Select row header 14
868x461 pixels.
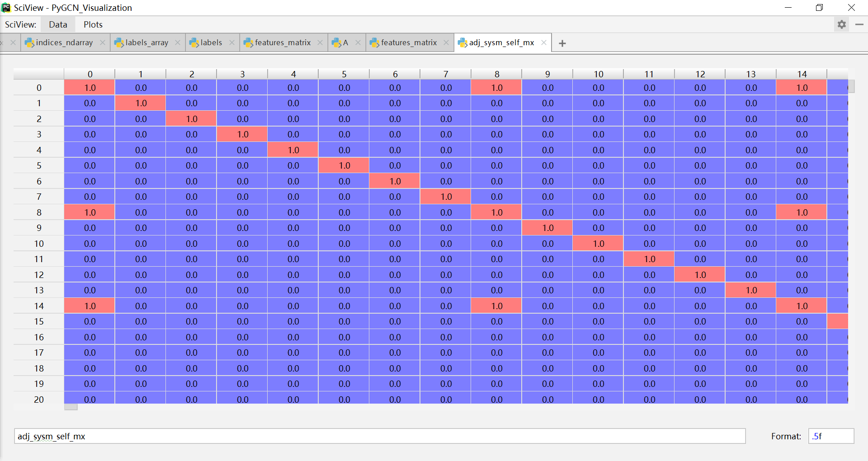click(39, 306)
